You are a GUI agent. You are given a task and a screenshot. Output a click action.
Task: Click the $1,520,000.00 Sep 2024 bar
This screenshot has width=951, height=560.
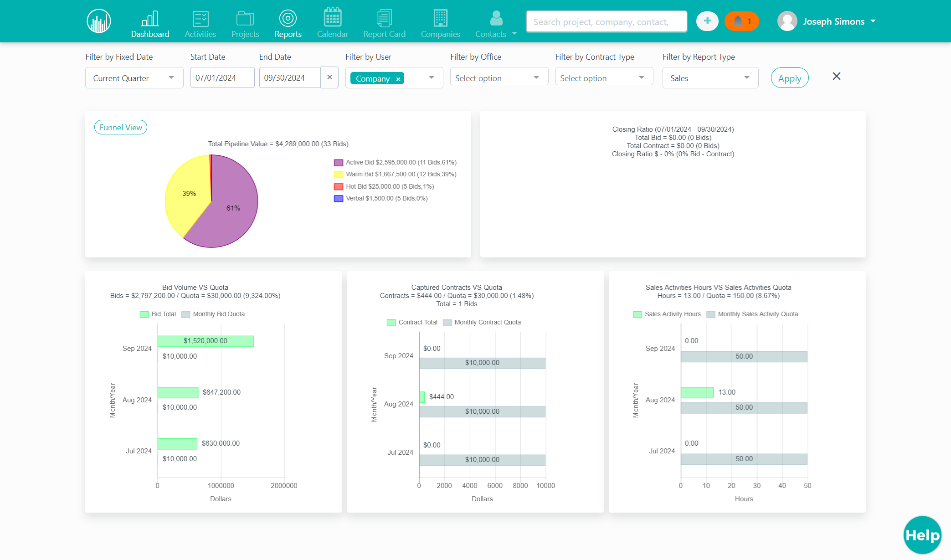[206, 341]
